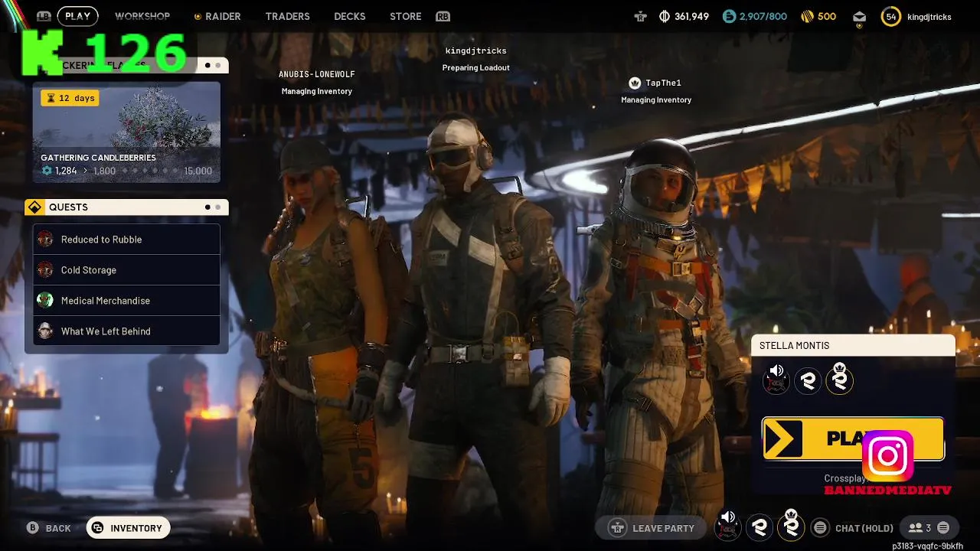Open the STORE tab
This screenshot has height=551, width=980.
tap(406, 16)
